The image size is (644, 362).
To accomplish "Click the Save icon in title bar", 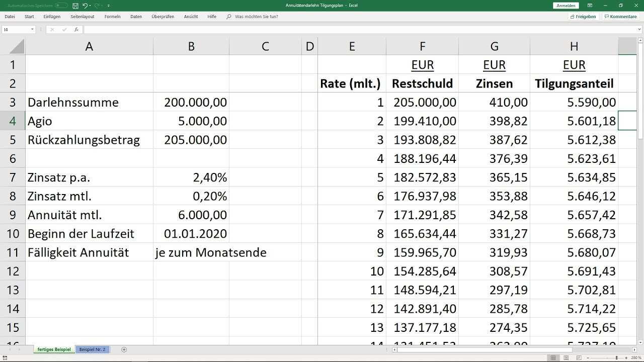I will click(x=75, y=6).
